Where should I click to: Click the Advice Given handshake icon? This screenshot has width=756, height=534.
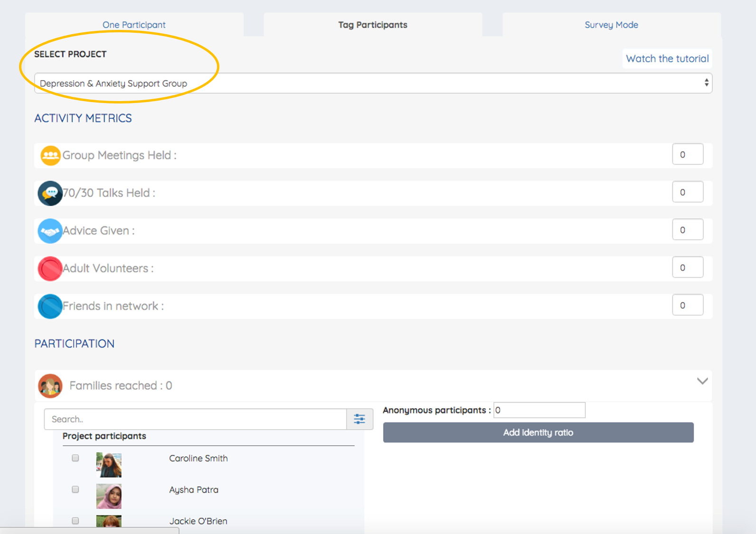(50, 231)
